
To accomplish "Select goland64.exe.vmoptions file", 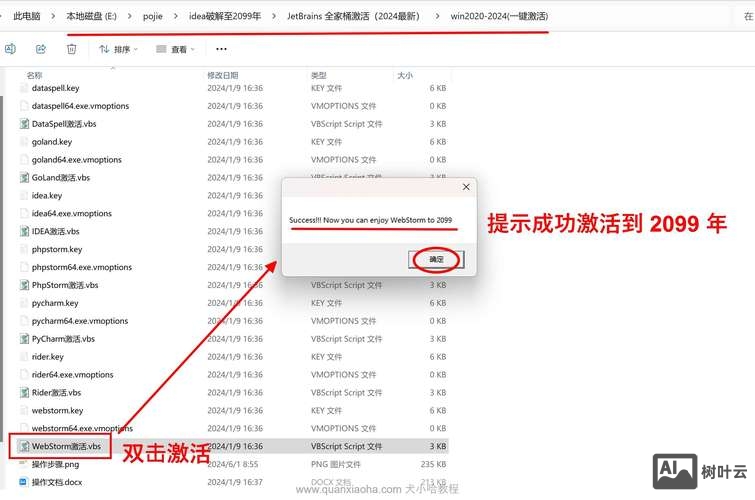I will coord(77,160).
